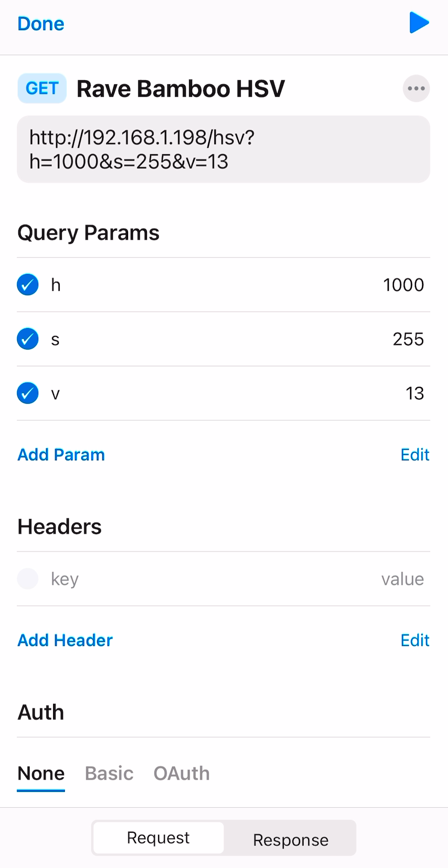This screenshot has width=448, height=868.
Task: Disable the s query parameter checkbox
Action: pos(28,339)
